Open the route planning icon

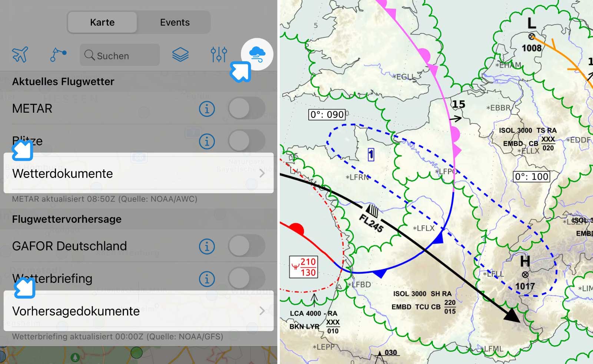point(57,54)
